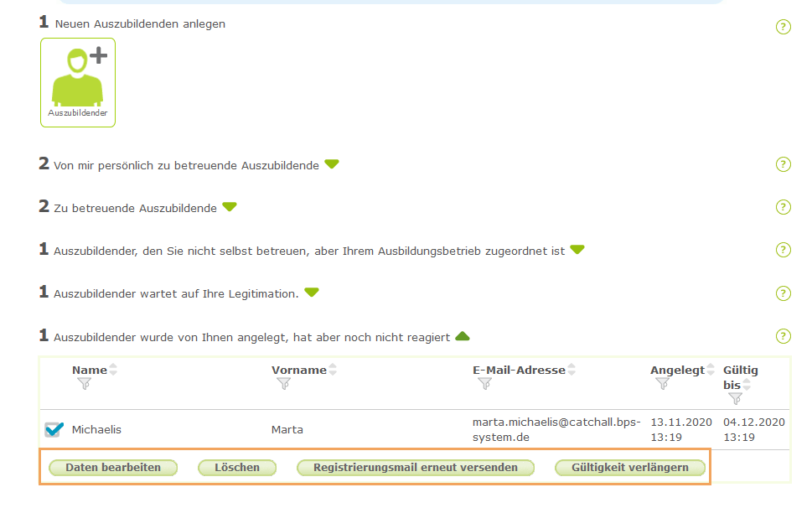
Task: Sort by Angelegt column arrows
Action: (711, 370)
